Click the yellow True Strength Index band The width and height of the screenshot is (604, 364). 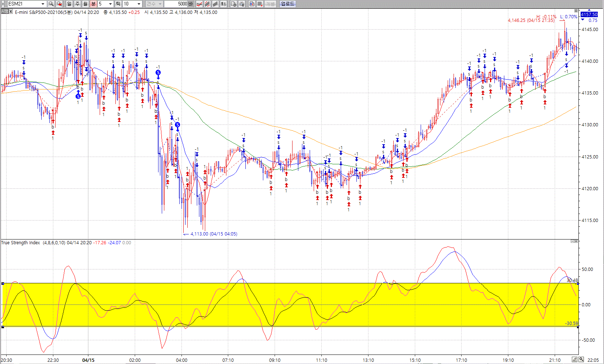(292, 292)
